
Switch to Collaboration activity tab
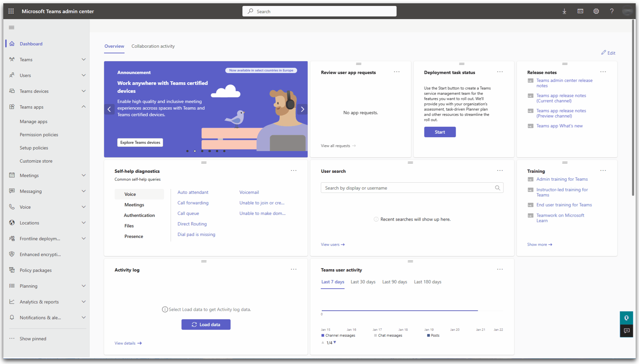click(x=153, y=46)
